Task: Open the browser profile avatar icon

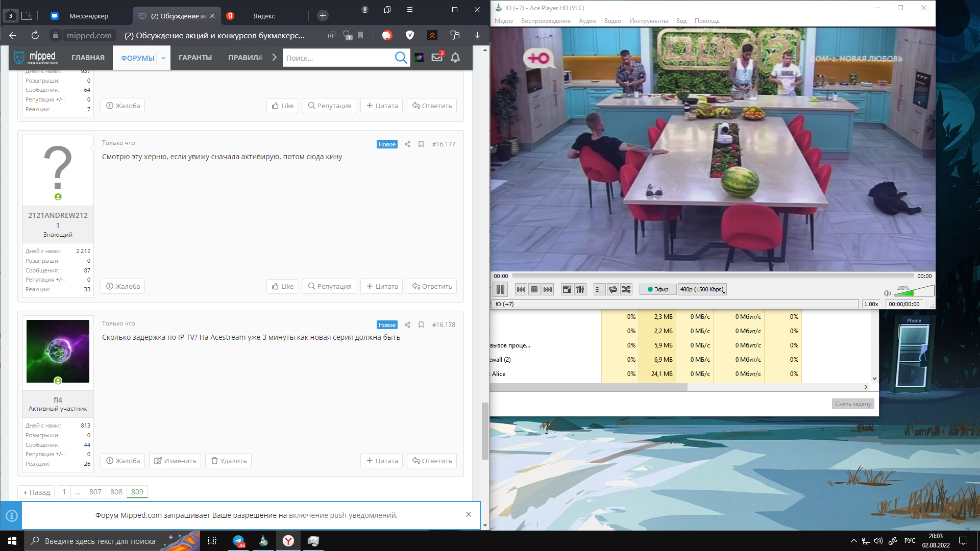Action: click(x=364, y=10)
